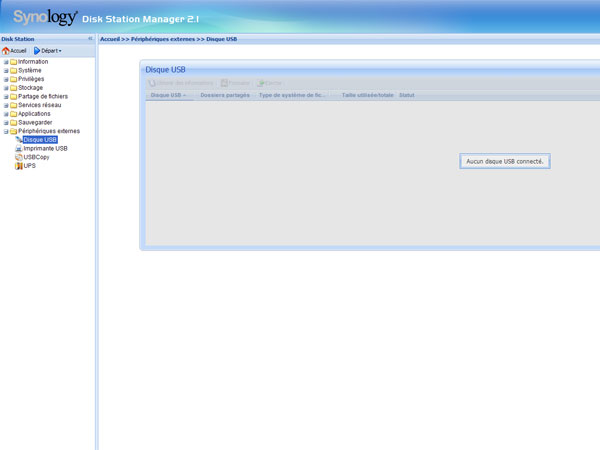
Task: Click the Statut column header
Action: click(406, 95)
